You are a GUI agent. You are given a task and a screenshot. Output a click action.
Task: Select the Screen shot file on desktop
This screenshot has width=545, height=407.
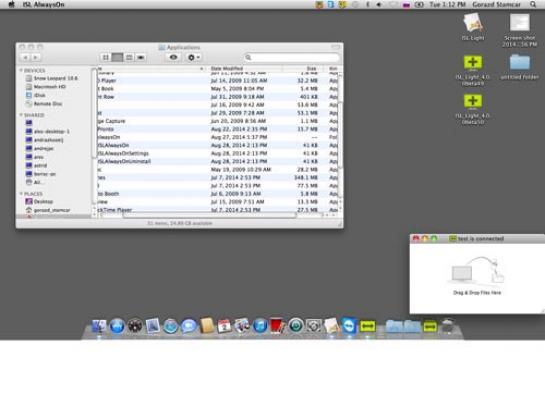coord(520,30)
